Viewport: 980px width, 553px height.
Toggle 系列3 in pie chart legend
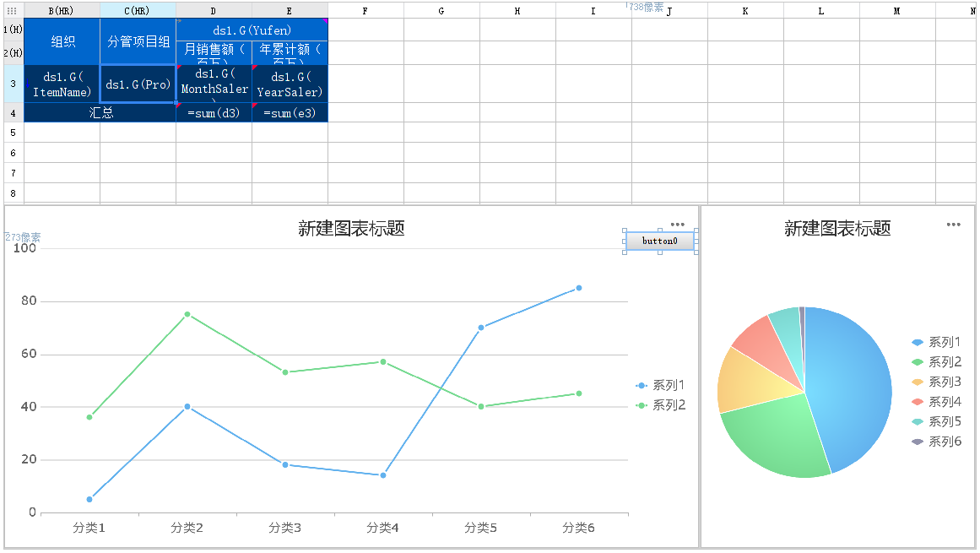click(x=936, y=382)
